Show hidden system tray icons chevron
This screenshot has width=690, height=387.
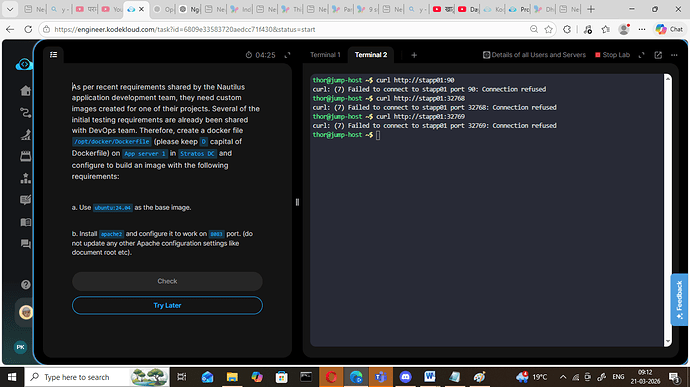tap(563, 377)
